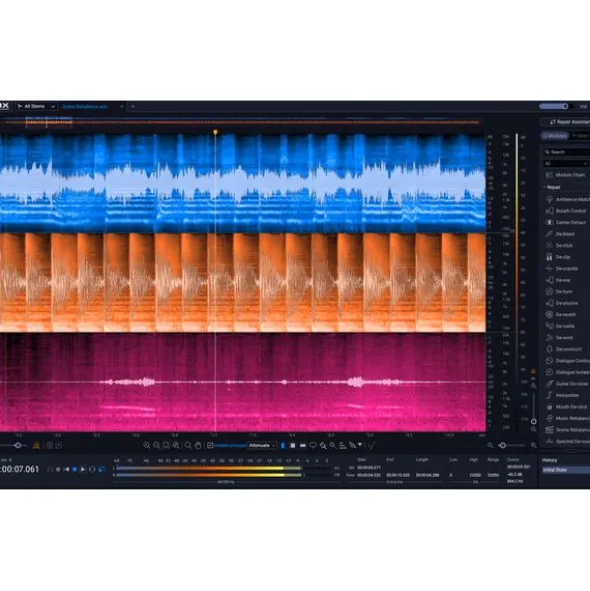Click the 00:07.061 time display
Viewport: 590px width, 591px height.
(20, 469)
